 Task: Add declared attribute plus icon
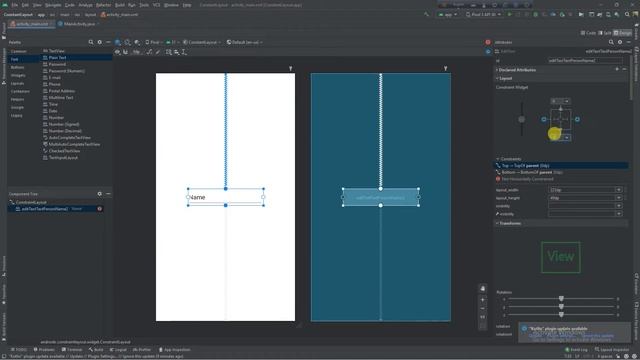point(617,69)
